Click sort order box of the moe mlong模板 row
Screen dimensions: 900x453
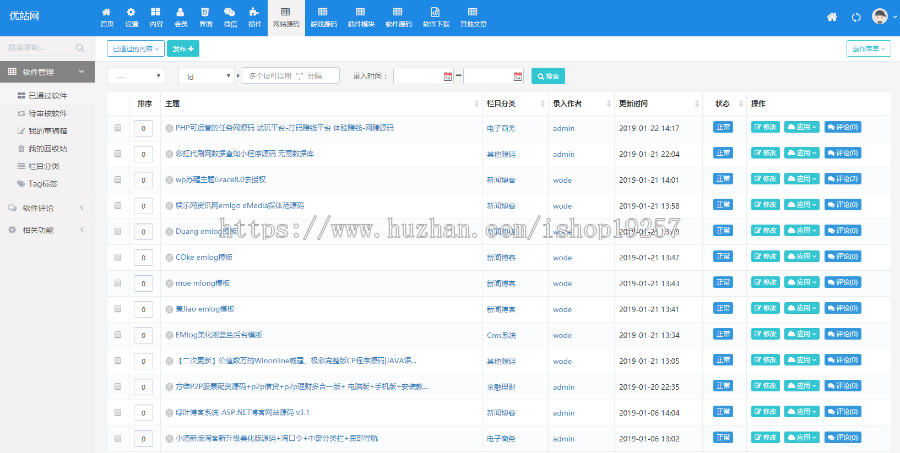coord(143,283)
